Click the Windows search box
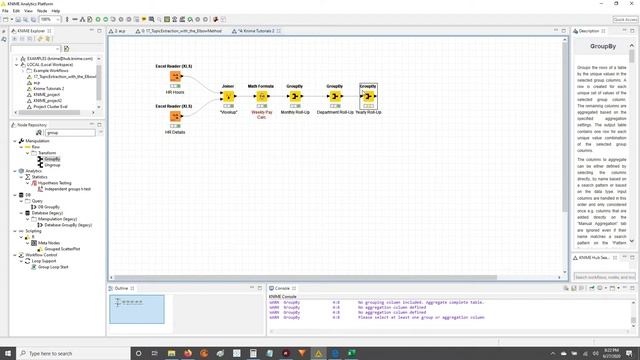 [73, 353]
